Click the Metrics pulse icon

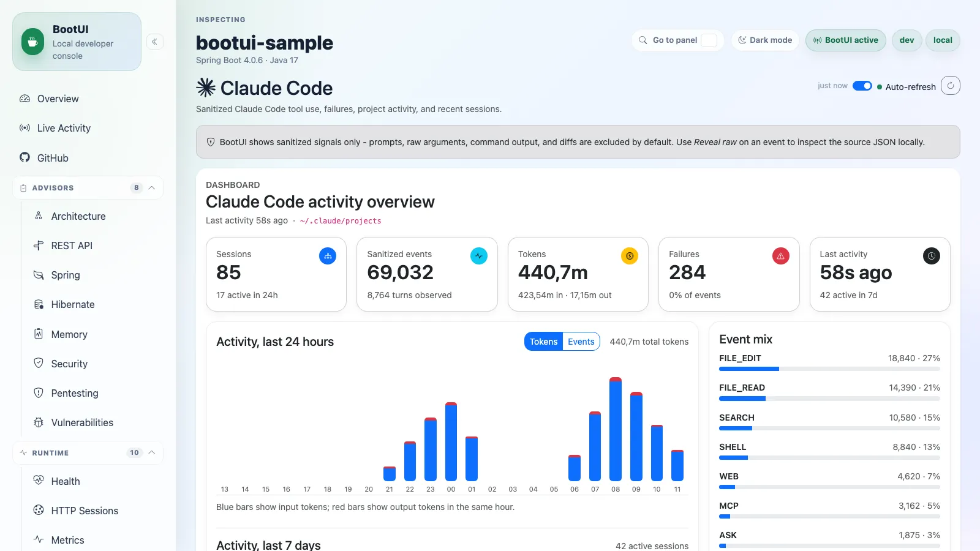(39, 539)
